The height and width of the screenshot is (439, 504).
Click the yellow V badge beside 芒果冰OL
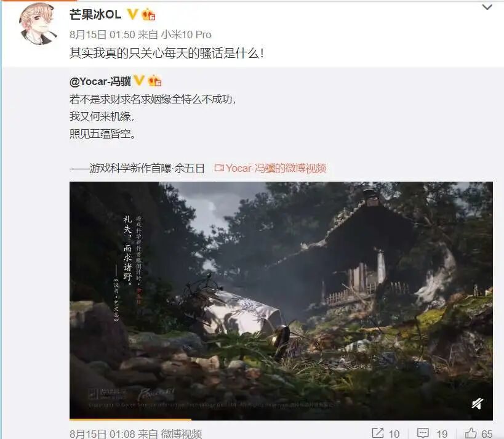(132, 14)
